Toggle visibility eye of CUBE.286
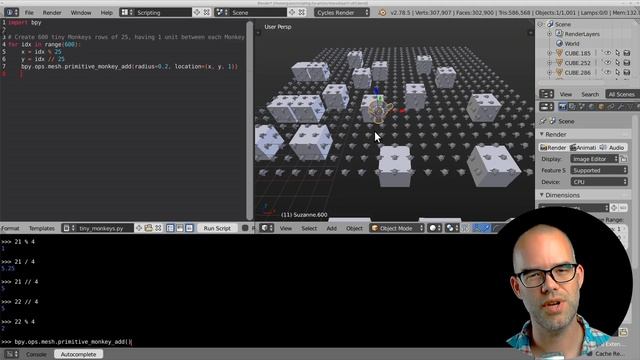The width and height of the screenshot is (640, 360). coord(607,72)
